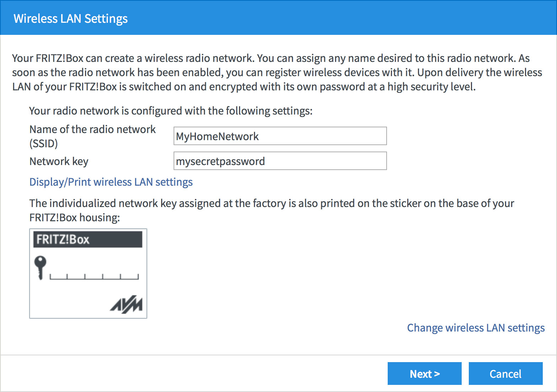Click the Next button

click(424, 374)
